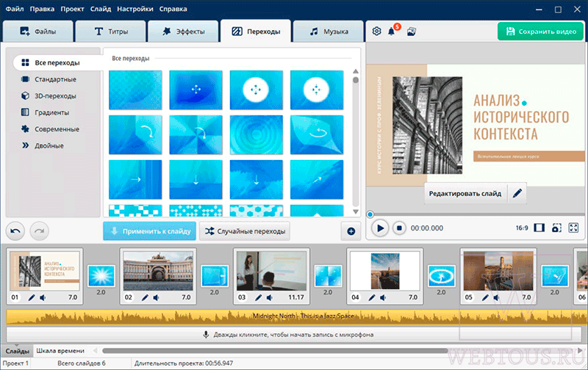Toggle the 16:9 aspect ratio frame icon

point(539,228)
